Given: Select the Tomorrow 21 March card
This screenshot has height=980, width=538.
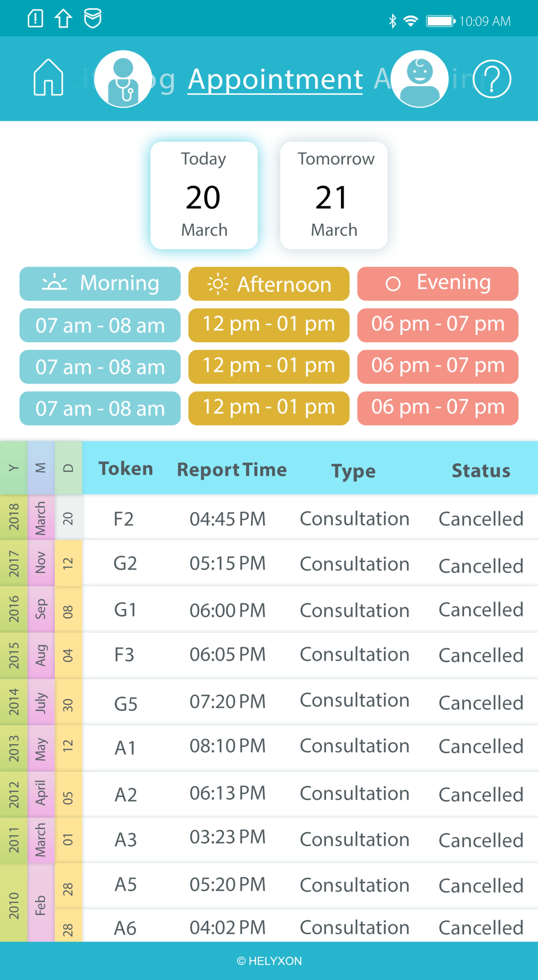Looking at the screenshot, I should [334, 195].
